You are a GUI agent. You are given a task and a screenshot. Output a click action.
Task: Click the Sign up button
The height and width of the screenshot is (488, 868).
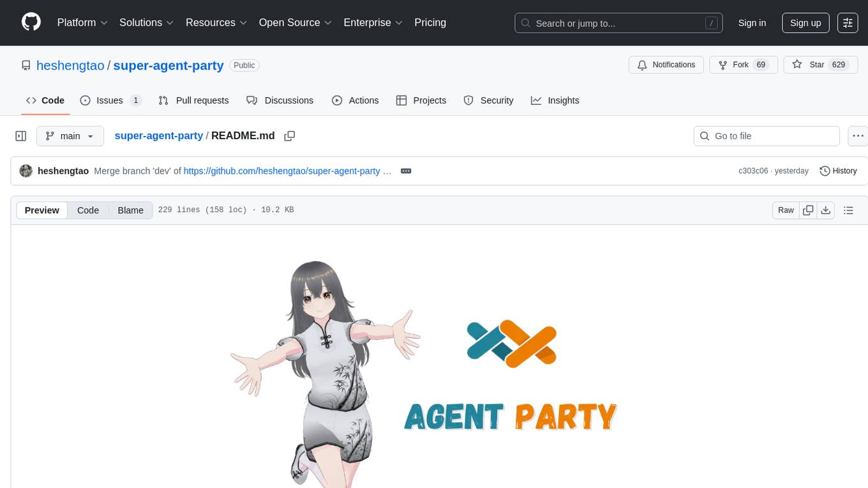pyautogui.click(x=805, y=23)
